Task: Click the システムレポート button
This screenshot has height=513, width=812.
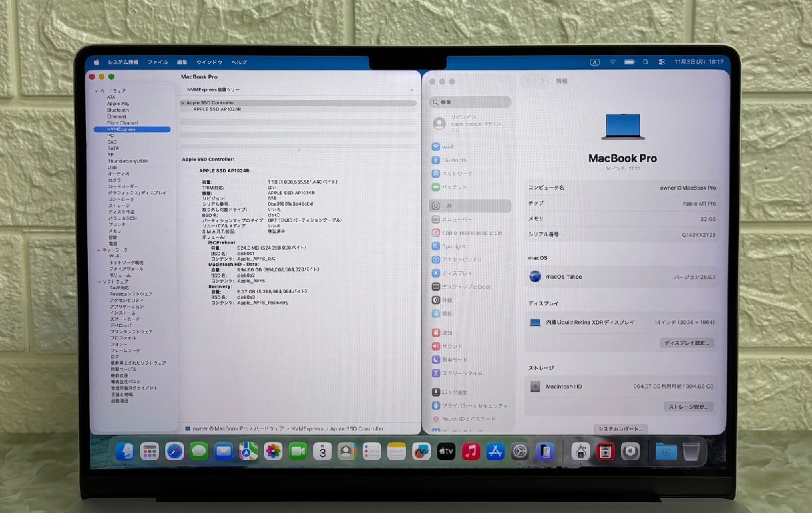Action: (621, 429)
